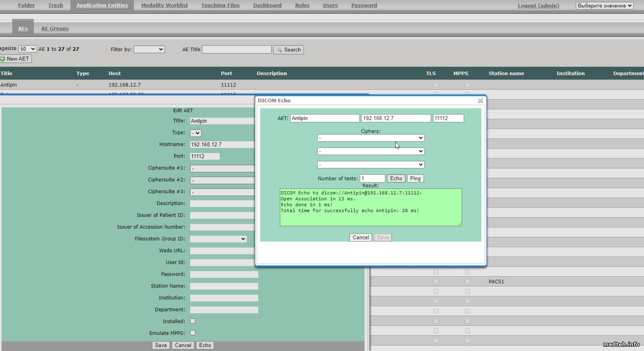Click the Number of tests field

click(x=372, y=179)
